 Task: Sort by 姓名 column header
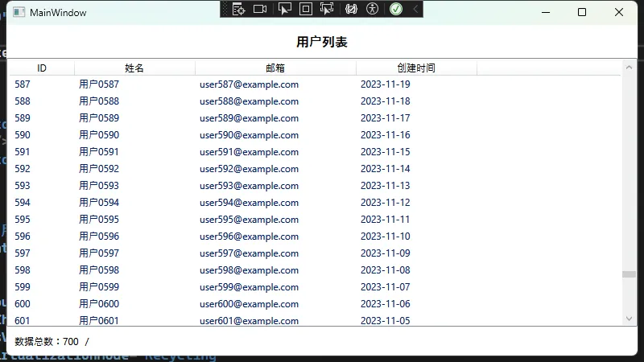134,68
